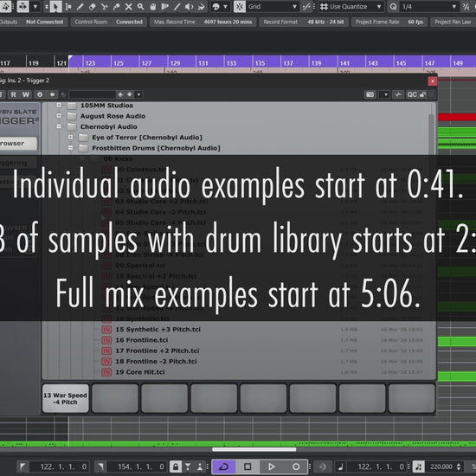
Task: Select the Color tool in toolbar
Action: coord(201,6)
